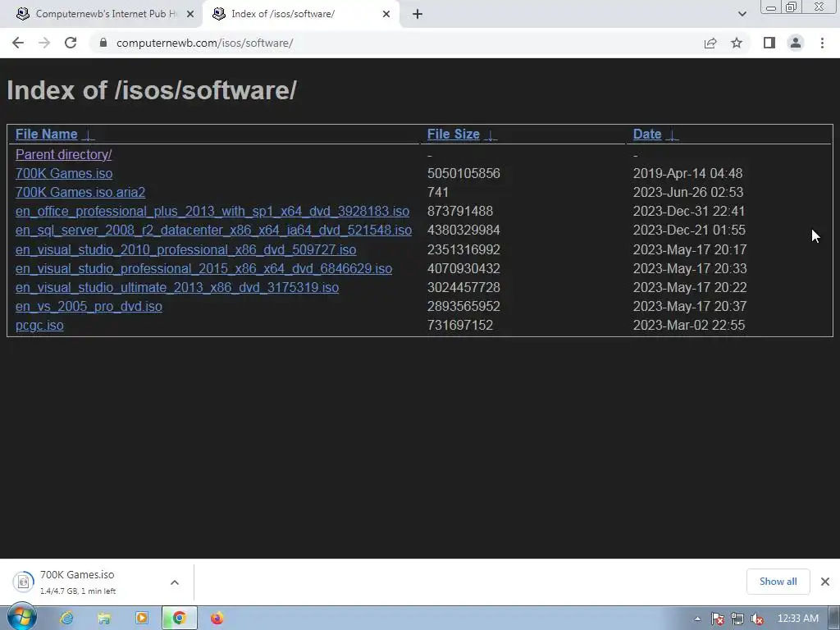Open a new tab
This screenshot has height=630, width=840.
[x=418, y=14]
